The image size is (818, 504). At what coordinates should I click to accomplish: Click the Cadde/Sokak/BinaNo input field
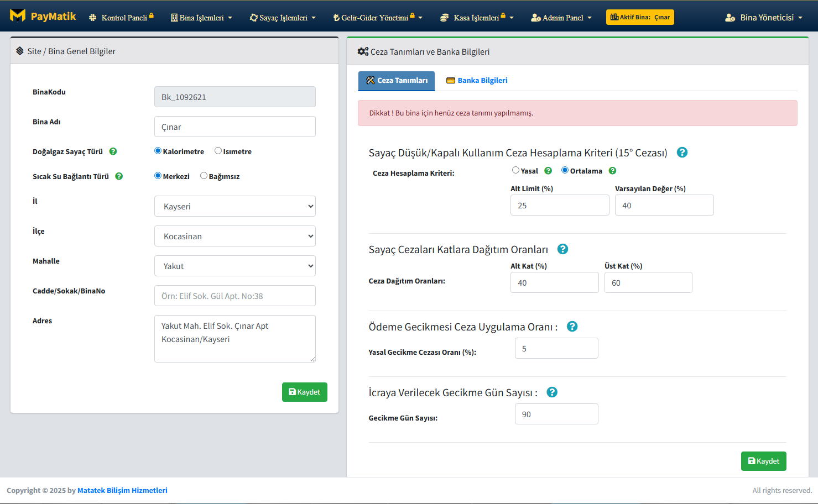(x=235, y=296)
